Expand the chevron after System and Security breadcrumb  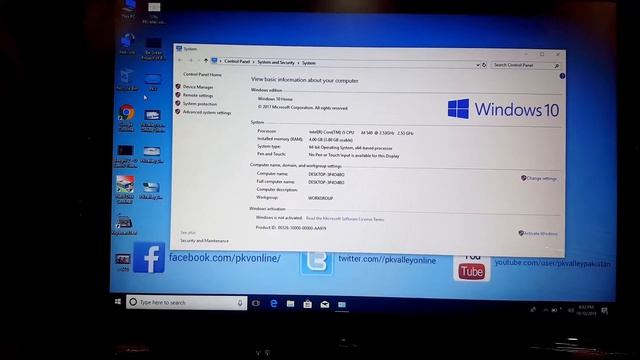(298, 63)
